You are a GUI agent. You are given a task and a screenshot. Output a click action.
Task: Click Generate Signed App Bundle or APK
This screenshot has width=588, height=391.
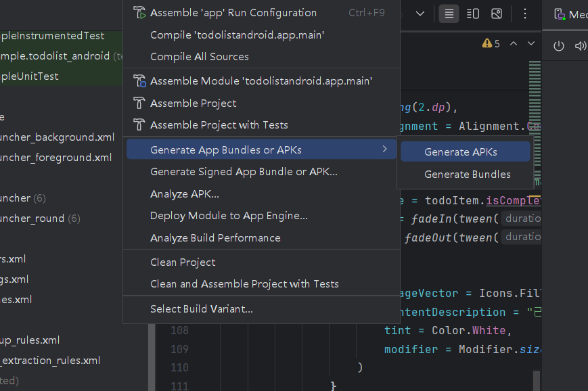tap(244, 172)
